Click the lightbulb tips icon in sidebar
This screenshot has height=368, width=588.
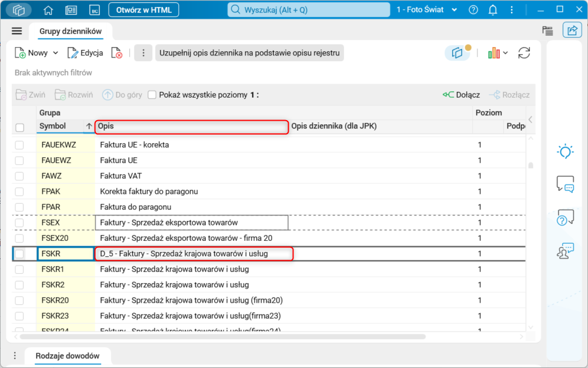tap(565, 152)
